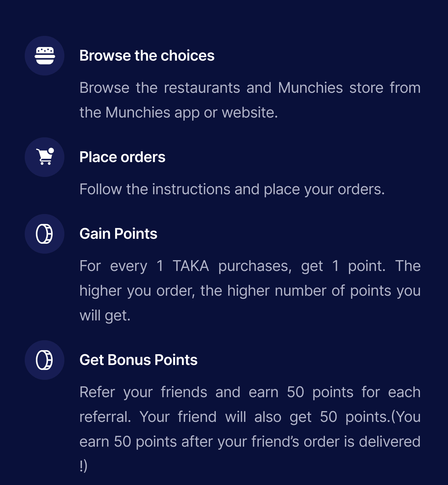Screen dimensions: 448x485
Task: Open the Get Bonus Points heading
Action: click(139, 360)
